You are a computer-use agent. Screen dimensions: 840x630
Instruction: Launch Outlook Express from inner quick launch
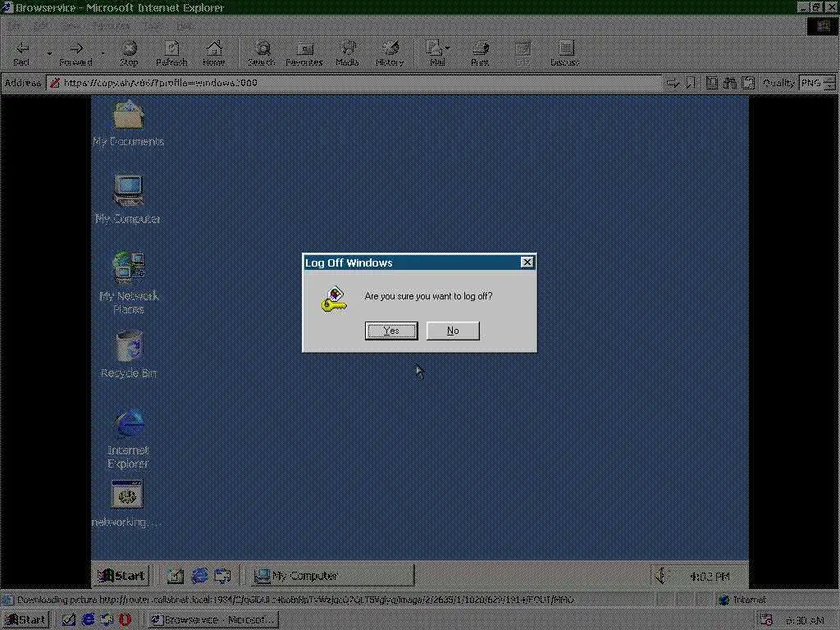(223, 576)
